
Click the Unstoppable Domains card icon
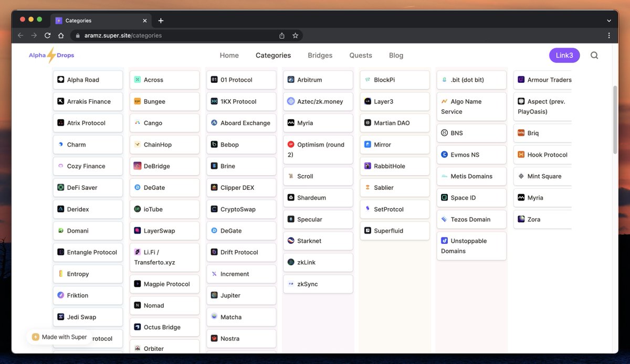click(x=444, y=241)
